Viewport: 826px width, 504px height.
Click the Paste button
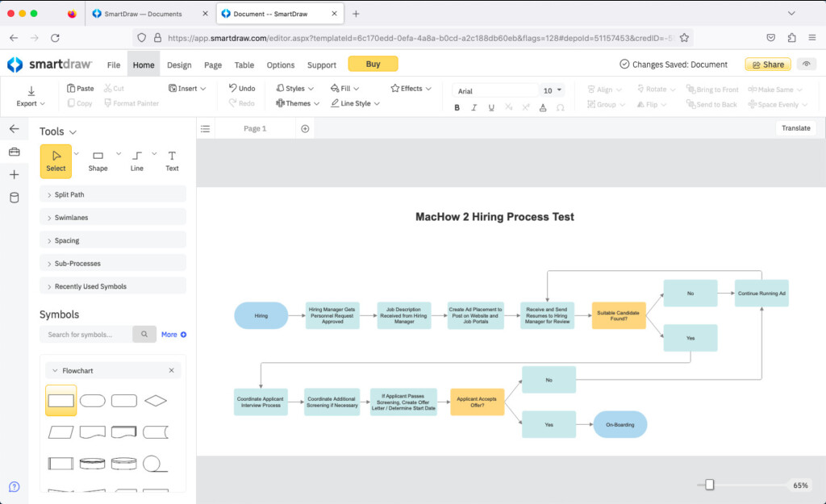pyautogui.click(x=80, y=89)
